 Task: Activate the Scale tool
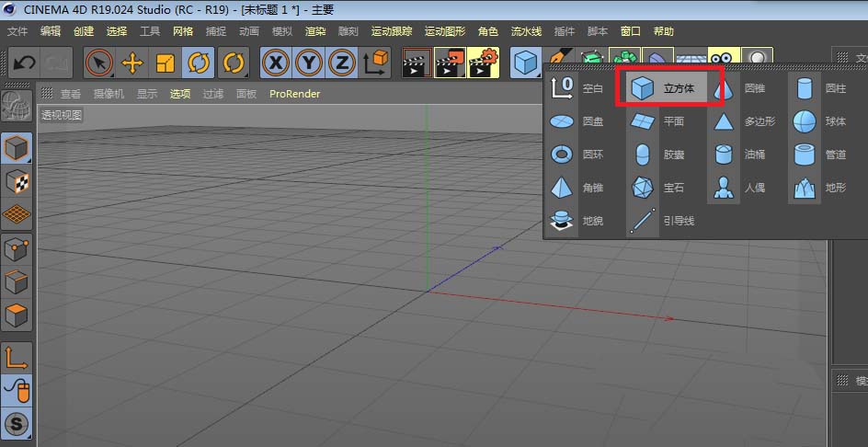click(166, 63)
